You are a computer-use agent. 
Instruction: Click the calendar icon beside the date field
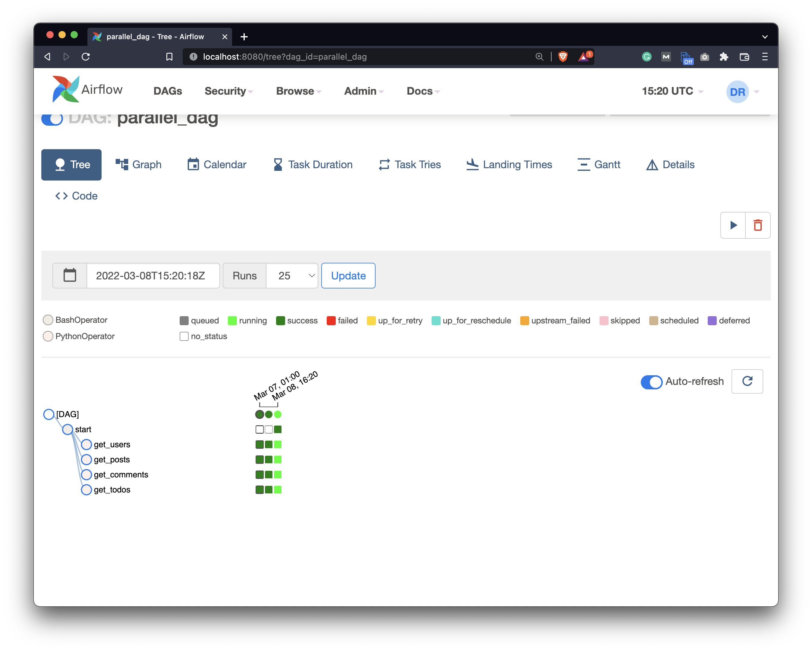70,275
